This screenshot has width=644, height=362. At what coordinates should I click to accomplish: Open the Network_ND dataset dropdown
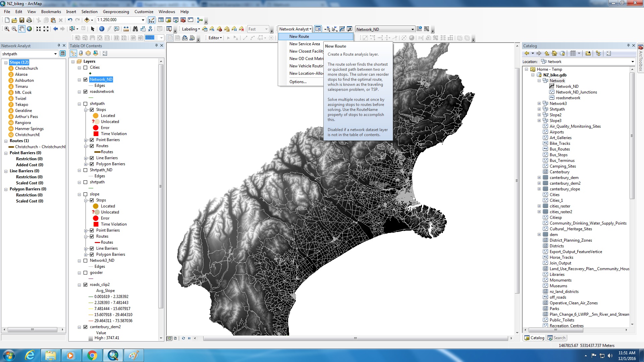pyautogui.click(x=413, y=29)
